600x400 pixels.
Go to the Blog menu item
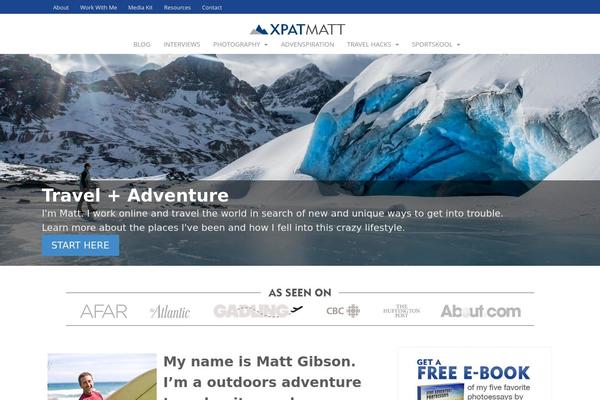pos(142,44)
